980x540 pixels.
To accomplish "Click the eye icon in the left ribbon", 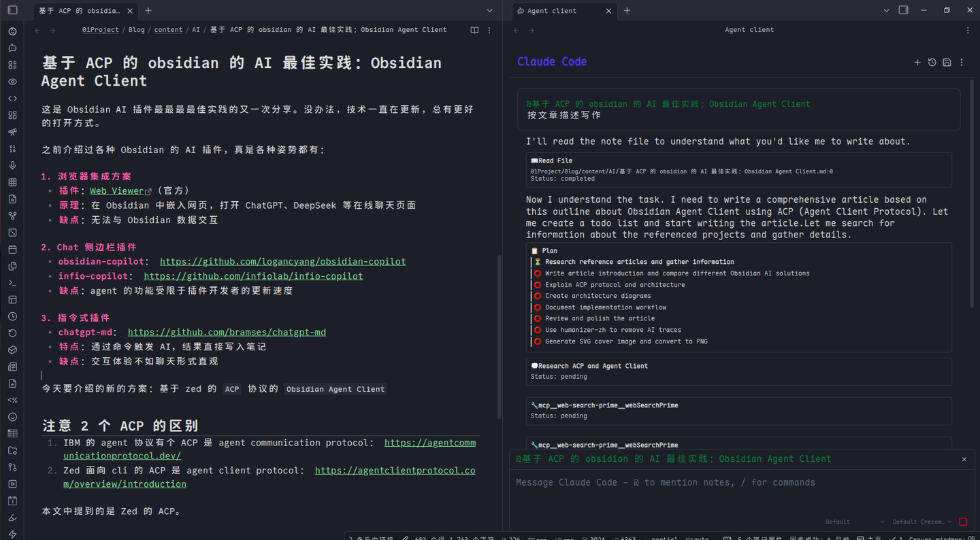I will pos(12,82).
